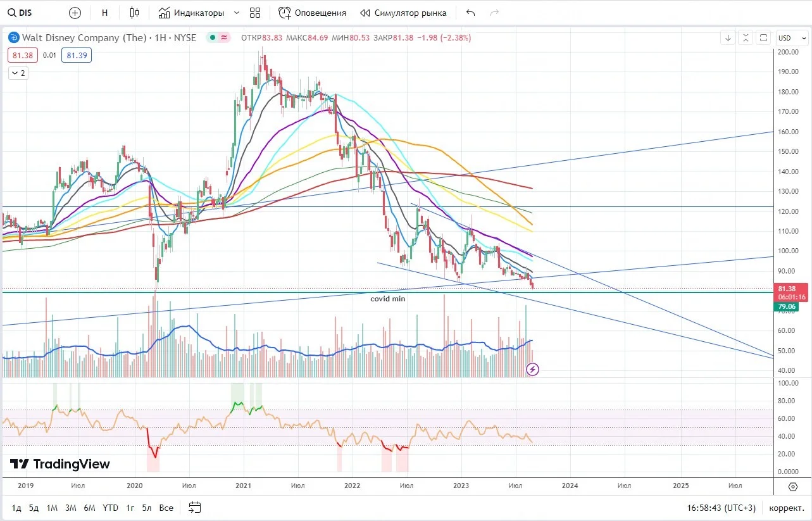The height and width of the screenshot is (521, 812).
Task: Expand the collapsed indicators legend showing 2
Action: point(18,73)
